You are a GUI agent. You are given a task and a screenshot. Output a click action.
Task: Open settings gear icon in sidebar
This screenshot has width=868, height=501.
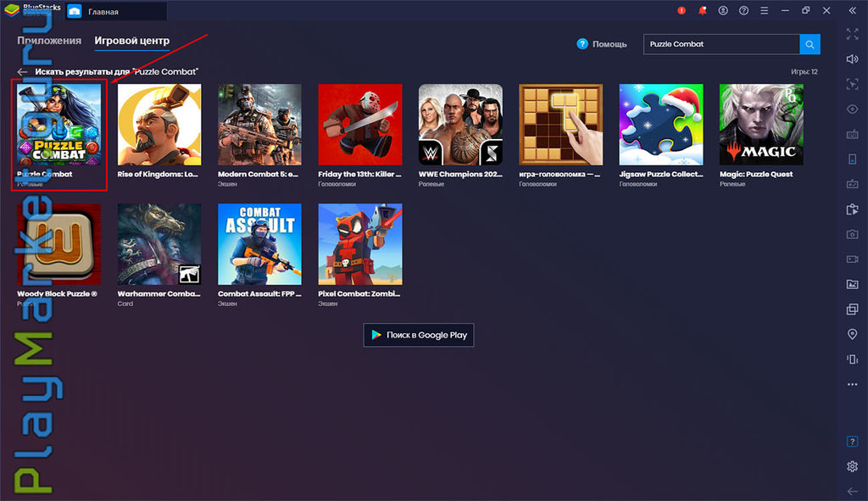tap(853, 466)
